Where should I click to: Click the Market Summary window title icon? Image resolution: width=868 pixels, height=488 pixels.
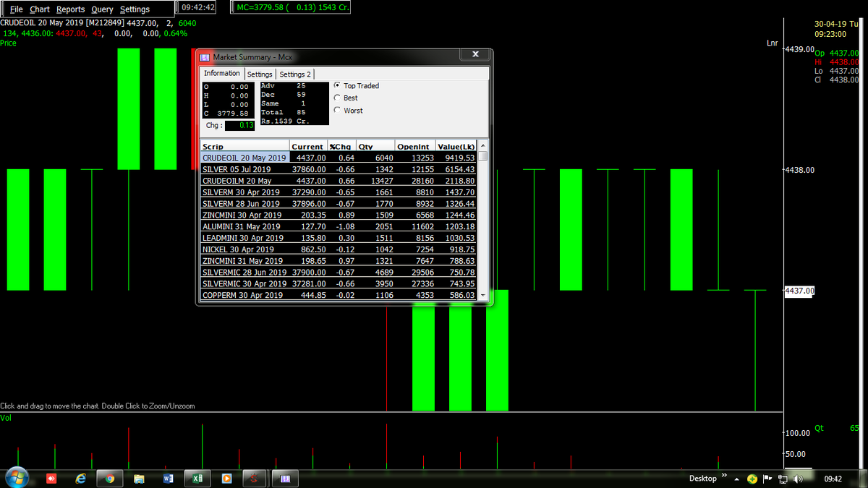(205, 57)
